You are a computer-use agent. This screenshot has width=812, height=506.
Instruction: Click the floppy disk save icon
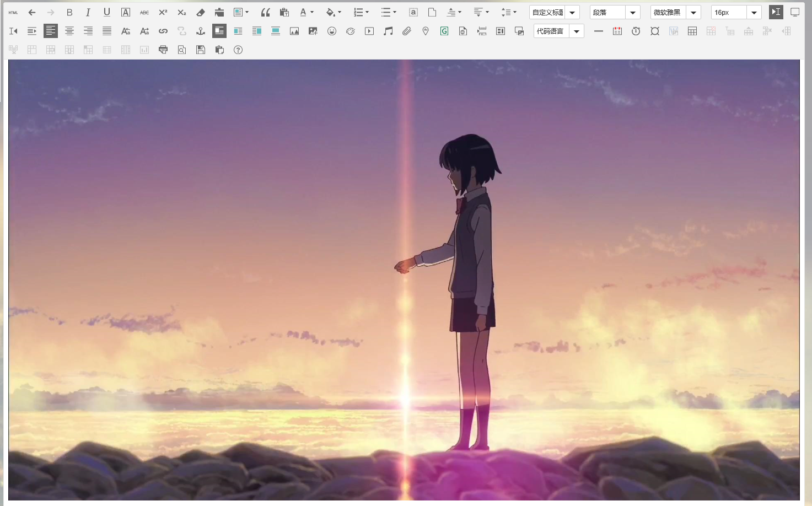[x=201, y=50]
